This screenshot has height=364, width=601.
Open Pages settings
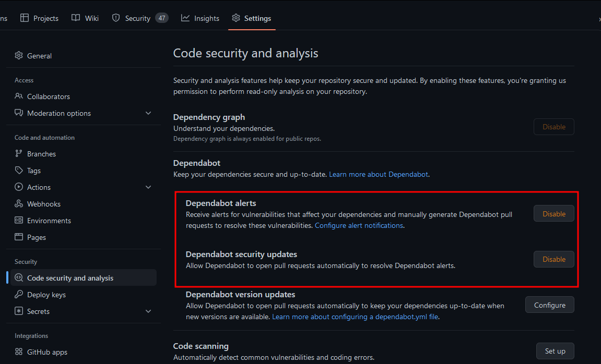click(84, 237)
